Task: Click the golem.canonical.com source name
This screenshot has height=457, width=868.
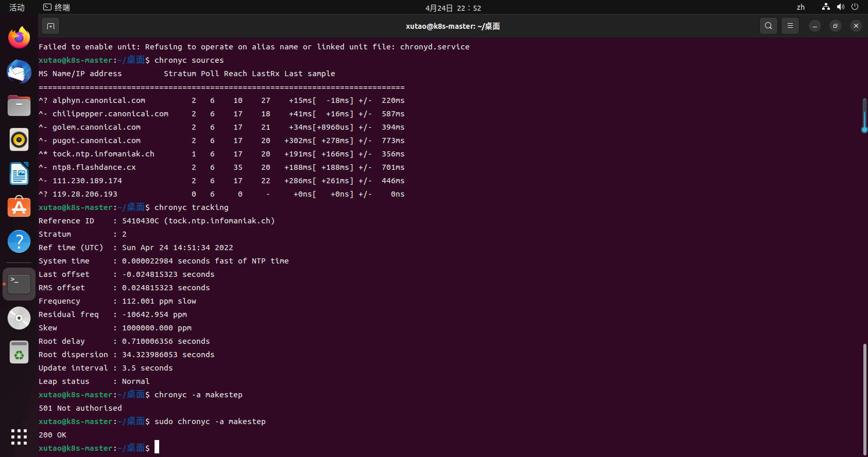Action: pos(96,127)
